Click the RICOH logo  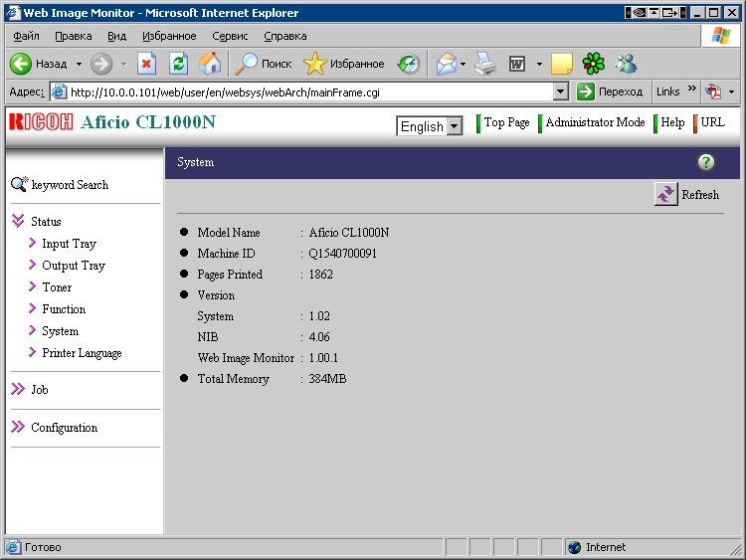click(x=42, y=122)
